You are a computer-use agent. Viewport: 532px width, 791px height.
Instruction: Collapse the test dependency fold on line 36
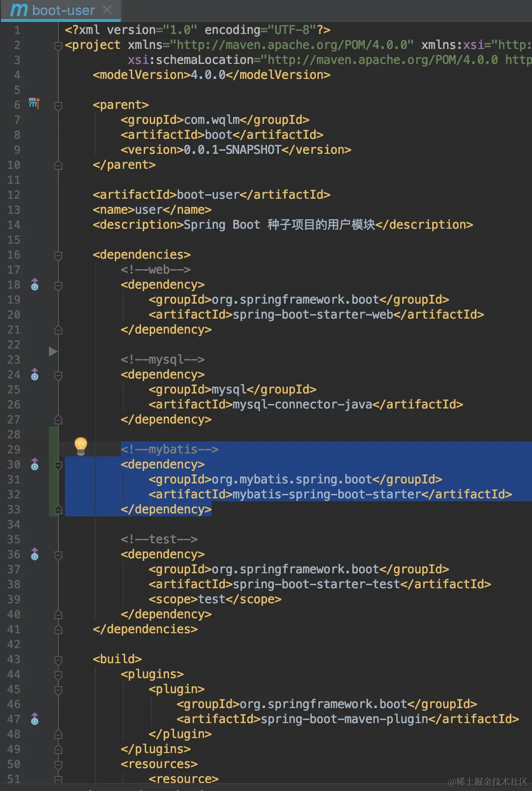click(x=58, y=555)
